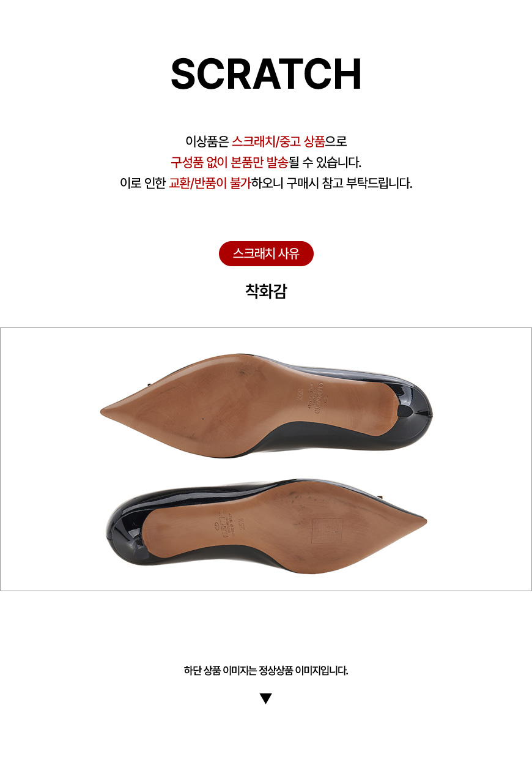Click the red 스크래치 사유 pill button
This screenshot has width=532, height=765.
[x=266, y=253]
